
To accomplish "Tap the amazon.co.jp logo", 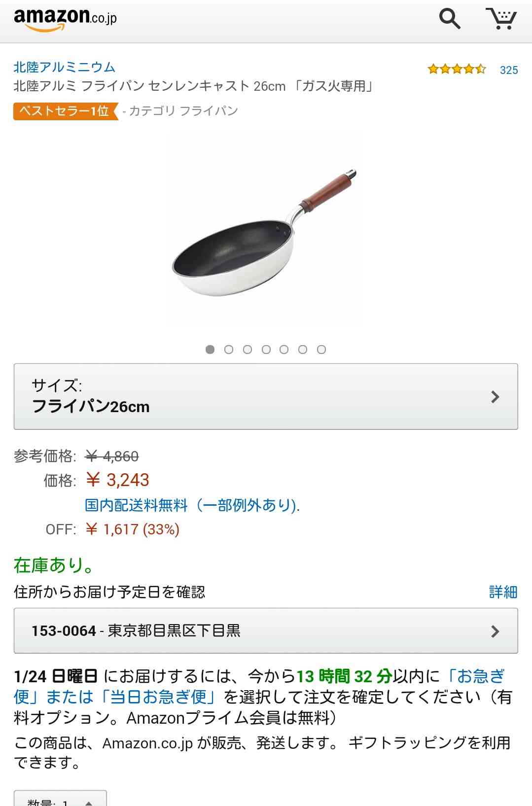I will click(x=65, y=19).
